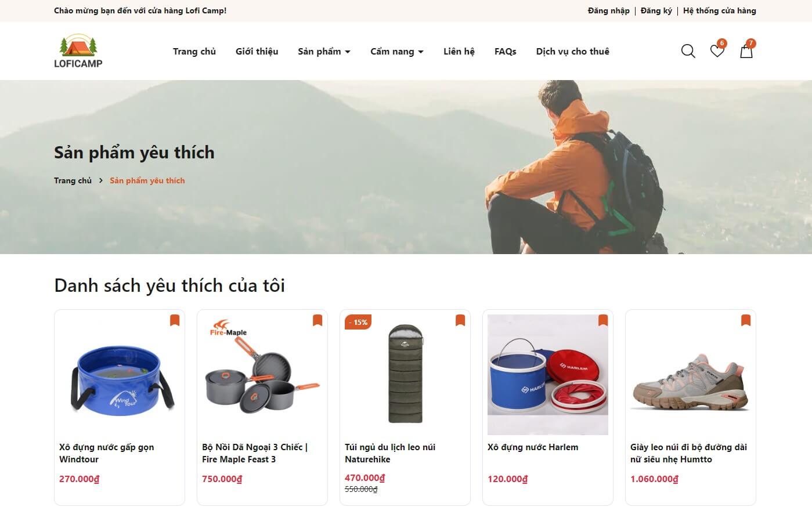
Task: Open Dịch vụ cho thuê page
Action: (x=573, y=51)
